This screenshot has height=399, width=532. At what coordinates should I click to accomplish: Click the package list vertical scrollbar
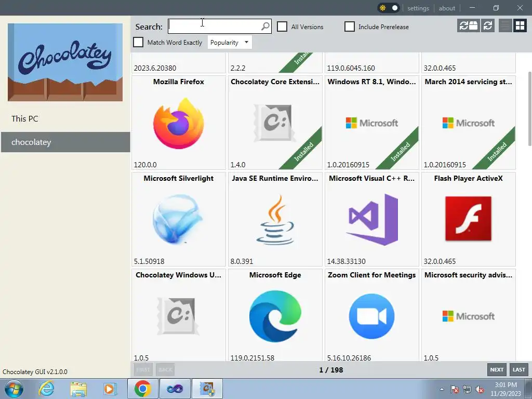tap(529, 109)
